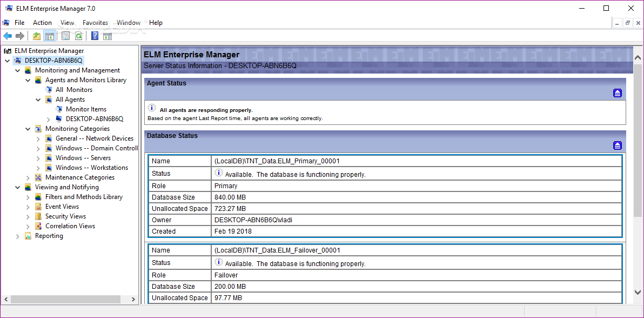
Task: Refresh the view with green arrow icon
Action: coord(78,36)
